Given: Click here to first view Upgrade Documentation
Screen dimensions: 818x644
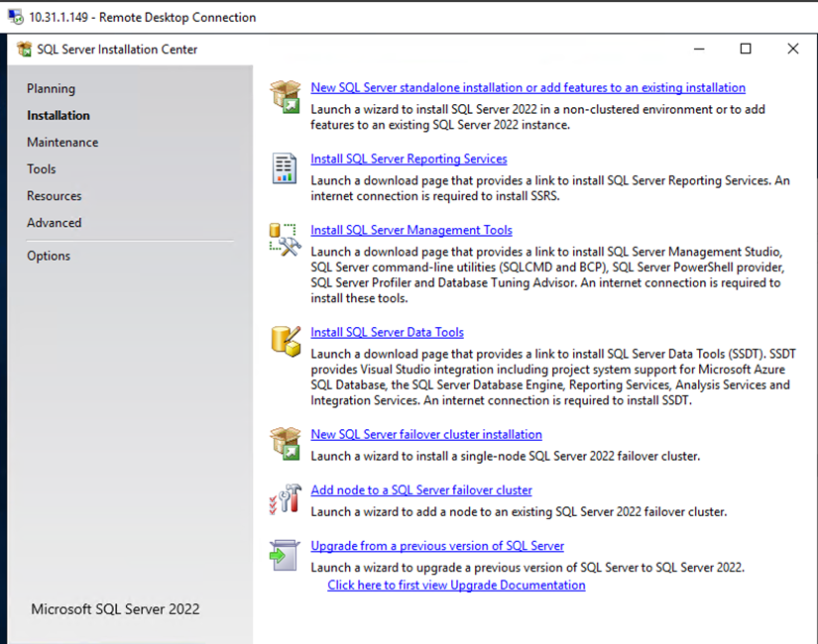Looking at the screenshot, I should [x=456, y=586].
